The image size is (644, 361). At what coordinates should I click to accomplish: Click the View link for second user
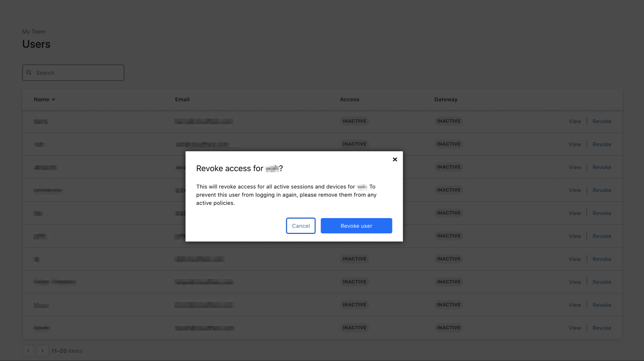574,144
